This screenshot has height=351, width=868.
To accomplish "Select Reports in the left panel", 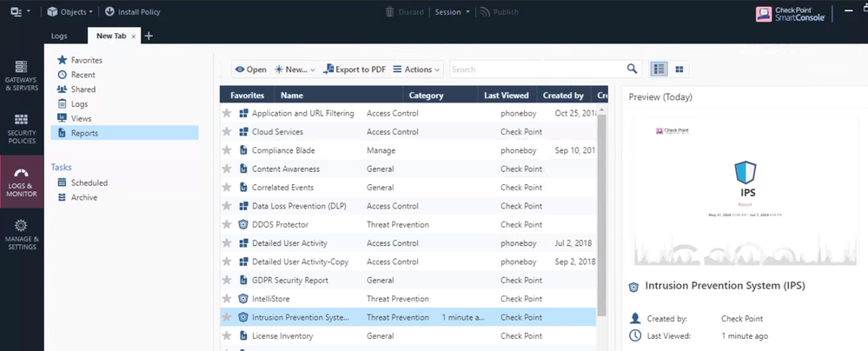I will (124, 133).
